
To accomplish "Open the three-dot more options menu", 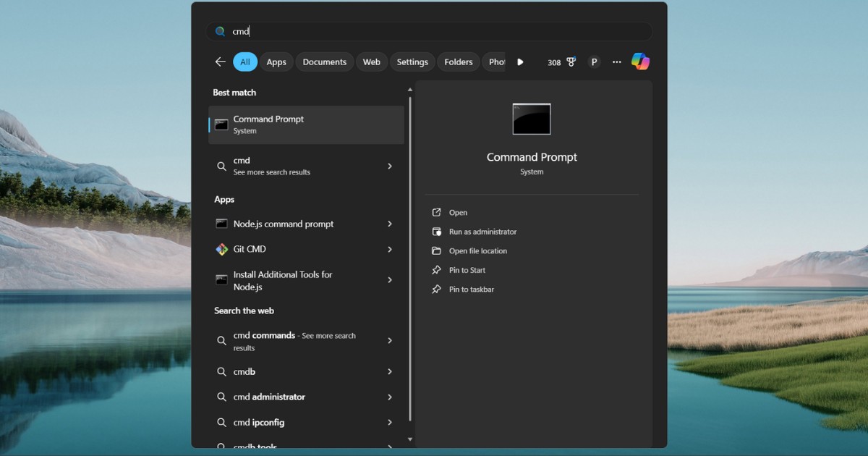I will pyautogui.click(x=617, y=62).
